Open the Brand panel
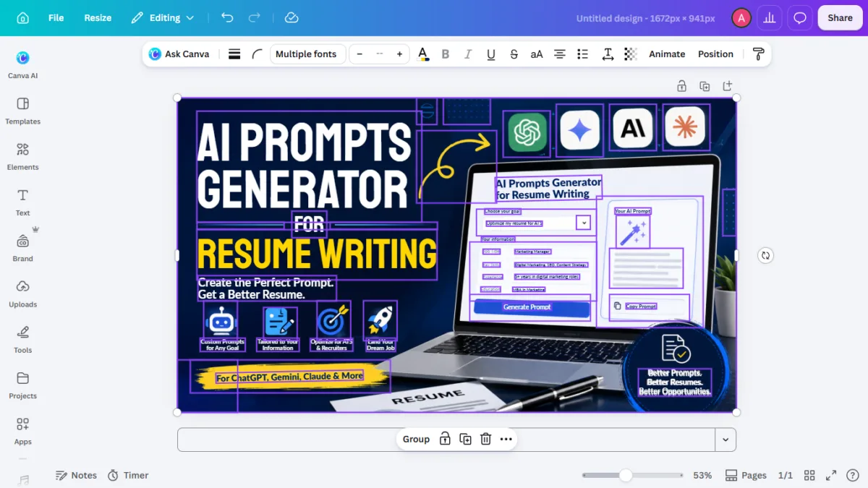Viewport: 868px width, 488px height. [x=23, y=247]
